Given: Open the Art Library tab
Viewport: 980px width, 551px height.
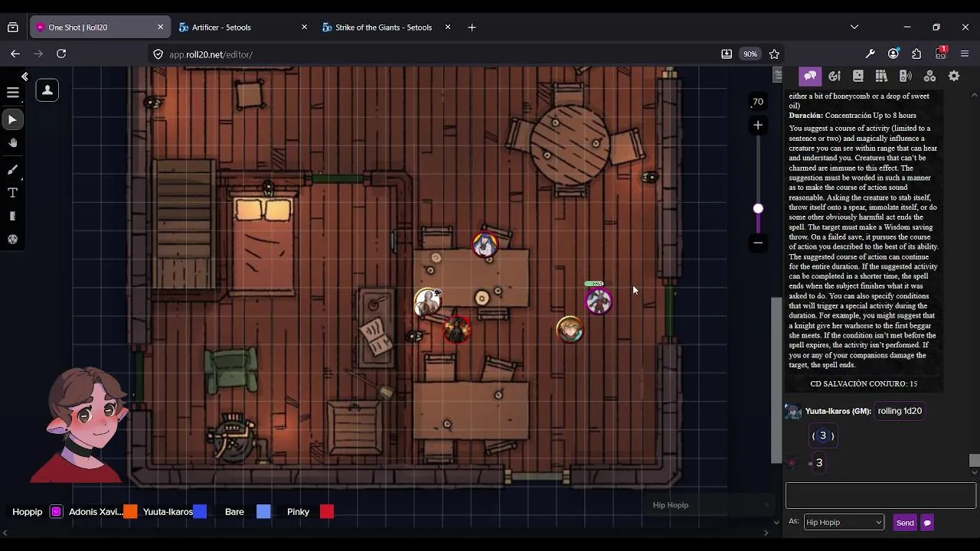Looking at the screenshot, I should (835, 76).
